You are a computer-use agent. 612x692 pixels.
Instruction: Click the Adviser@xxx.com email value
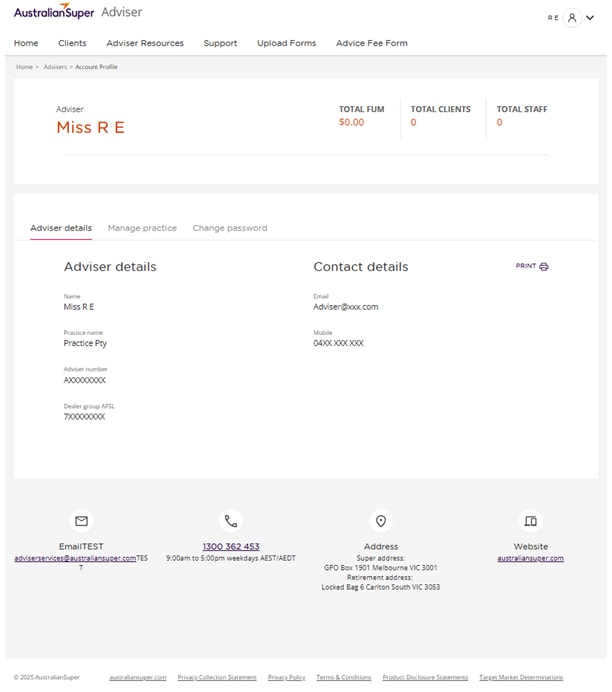[345, 307]
